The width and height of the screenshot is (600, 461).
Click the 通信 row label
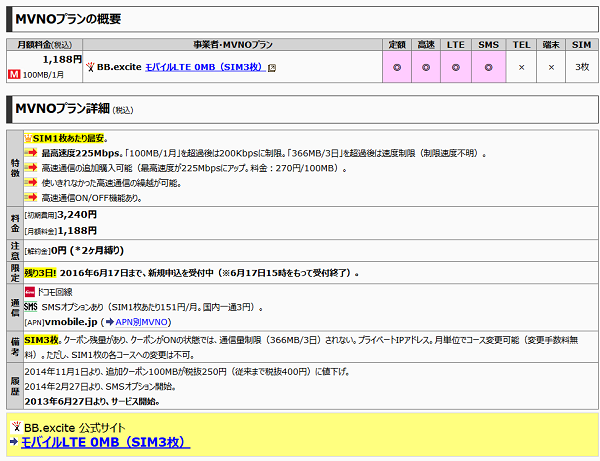(x=15, y=308)
